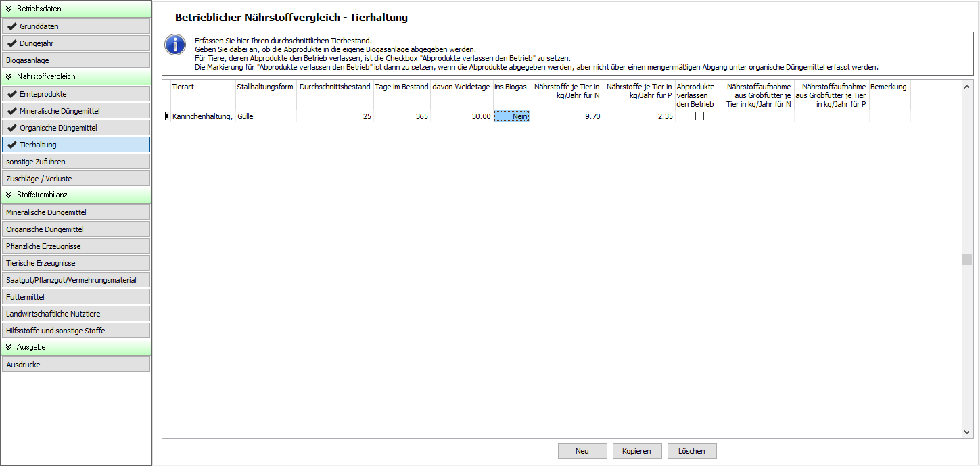Select the 'ins Biogas' cell showing Nein
Viewport: 980px width, 466px height.
[512, 116]
